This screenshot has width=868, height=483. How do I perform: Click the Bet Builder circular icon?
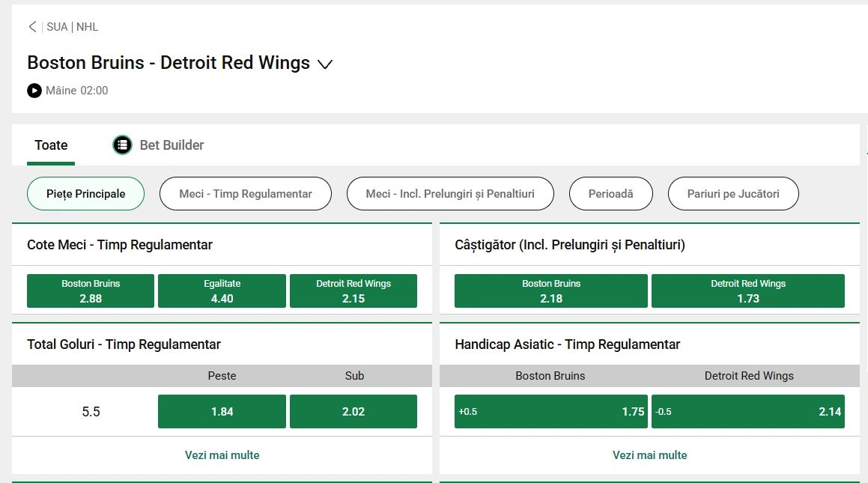click(122, 145)
